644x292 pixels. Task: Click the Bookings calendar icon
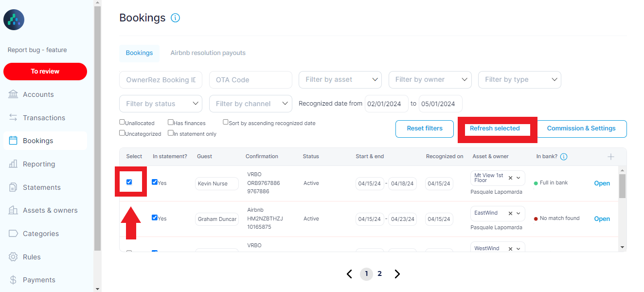13,141
